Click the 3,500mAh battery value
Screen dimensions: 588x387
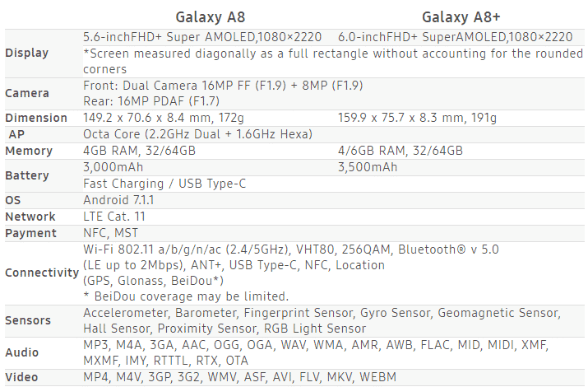[x=368, y=167]
